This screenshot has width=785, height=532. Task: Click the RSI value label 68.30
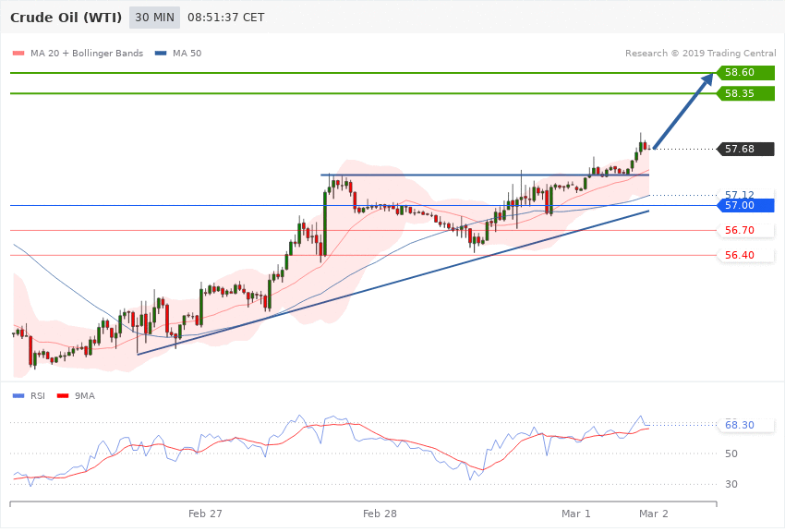[x=740, y=425]
